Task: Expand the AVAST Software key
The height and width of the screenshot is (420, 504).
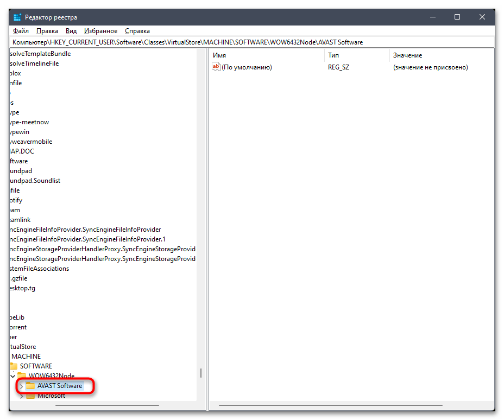Action: coord(21,386)
